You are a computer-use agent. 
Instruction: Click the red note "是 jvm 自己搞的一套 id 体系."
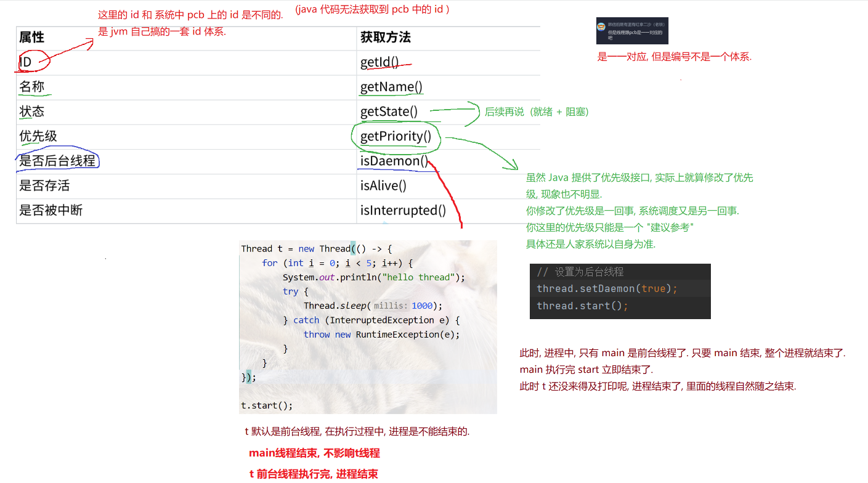(163, 31)
